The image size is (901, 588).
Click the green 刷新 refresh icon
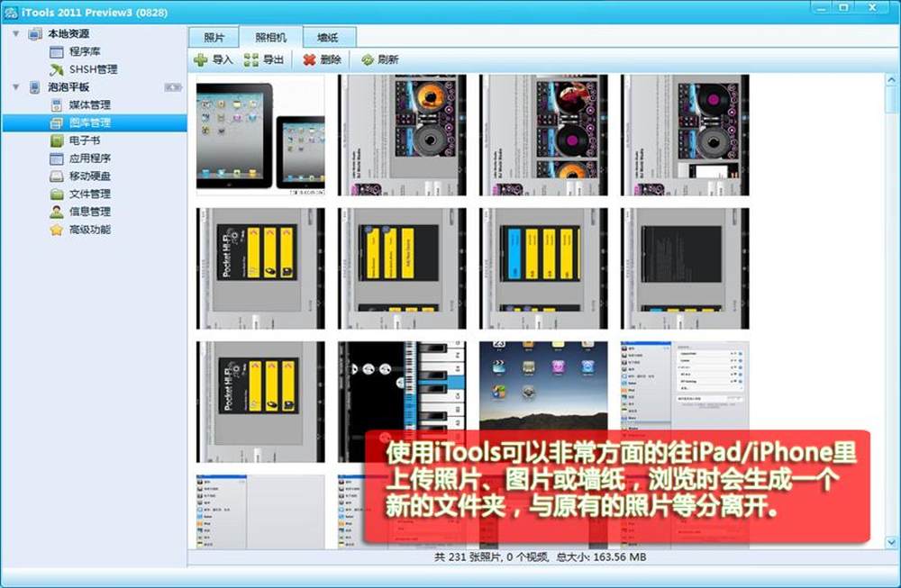[x=368, y=59]
